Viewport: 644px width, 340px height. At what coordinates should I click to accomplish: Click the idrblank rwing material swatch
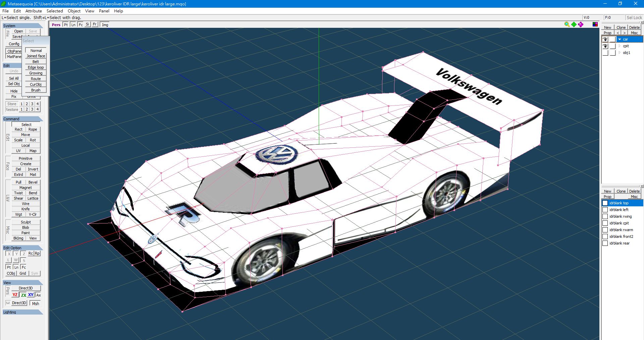tap(605, 216)
